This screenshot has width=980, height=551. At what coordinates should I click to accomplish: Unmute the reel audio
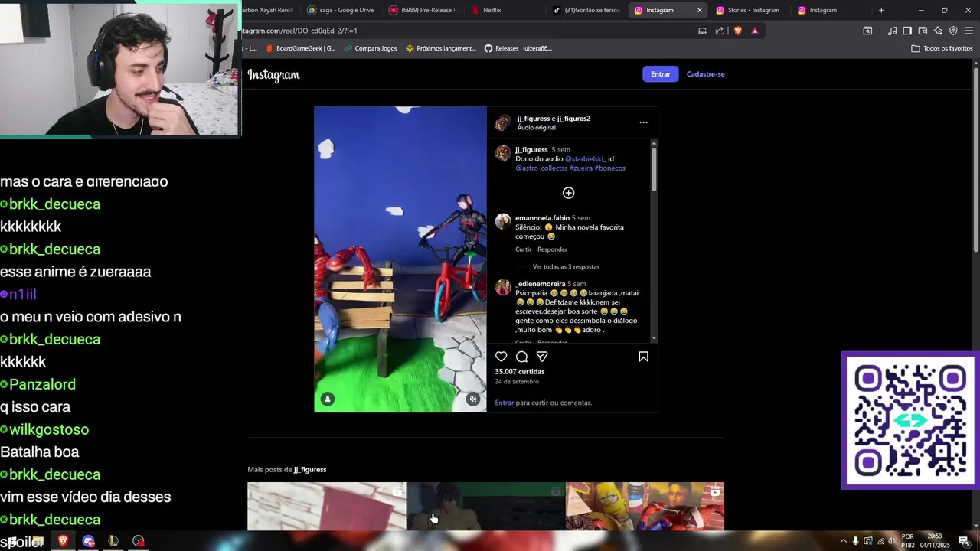[x=473, y=399]
